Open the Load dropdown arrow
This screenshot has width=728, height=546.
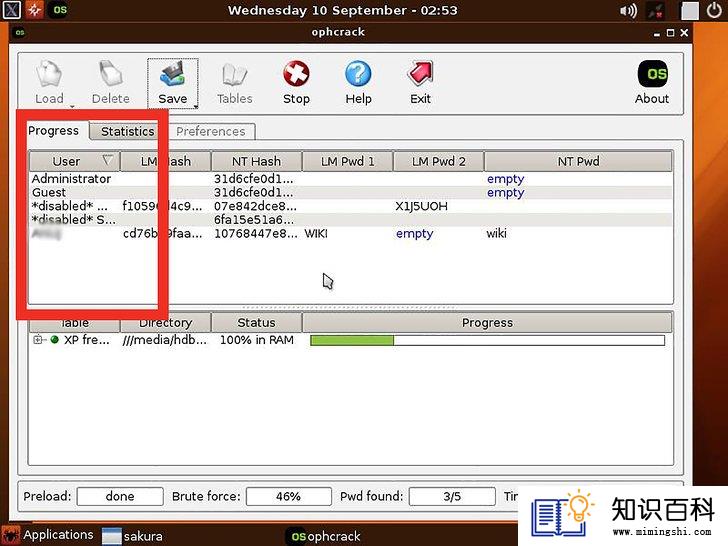[x=72, y=106]
